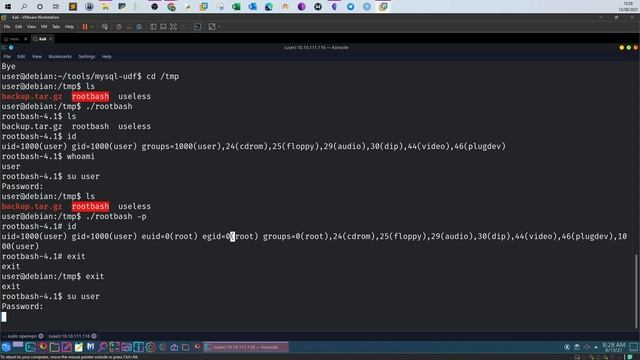Show hidden tray icons arrow in Kali panel
This screenshot has width=640, height=360.
tap(596, 347)
